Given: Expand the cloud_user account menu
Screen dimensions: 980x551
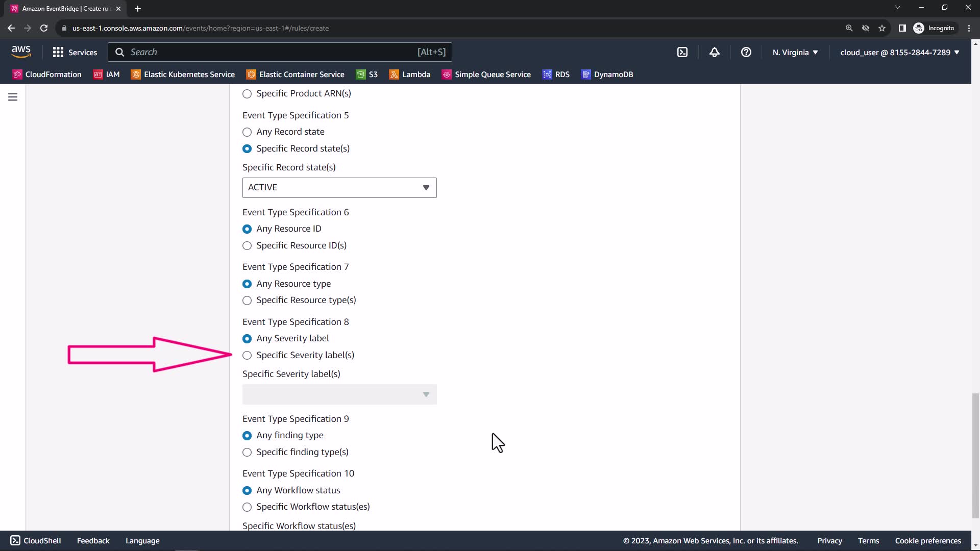Looking at the screenshot, I should click(899, 52).
